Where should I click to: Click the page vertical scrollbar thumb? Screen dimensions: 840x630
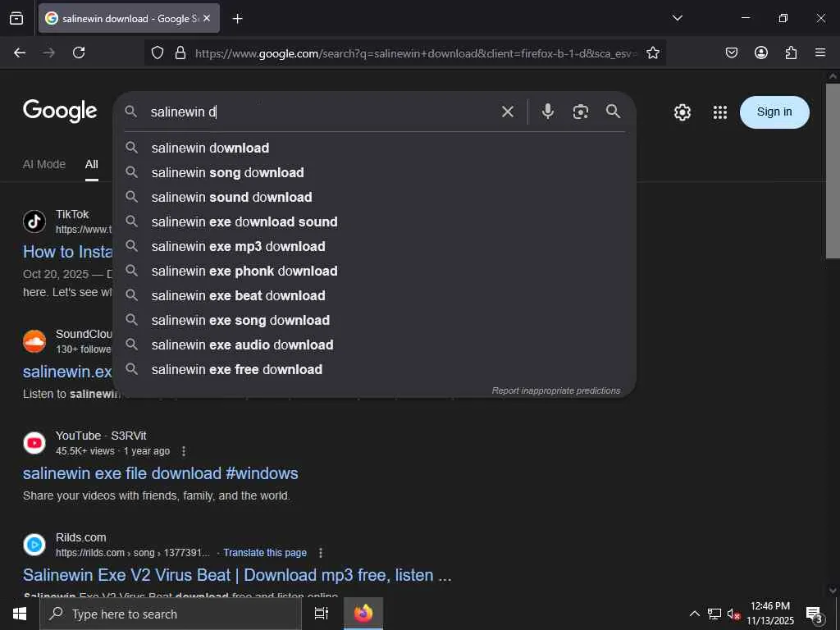833,171
